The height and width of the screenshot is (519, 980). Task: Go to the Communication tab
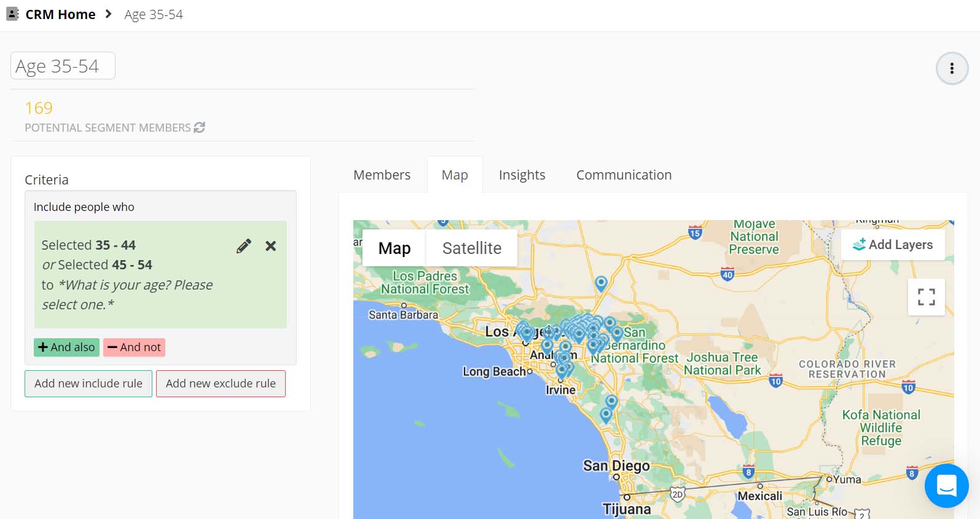624,175
